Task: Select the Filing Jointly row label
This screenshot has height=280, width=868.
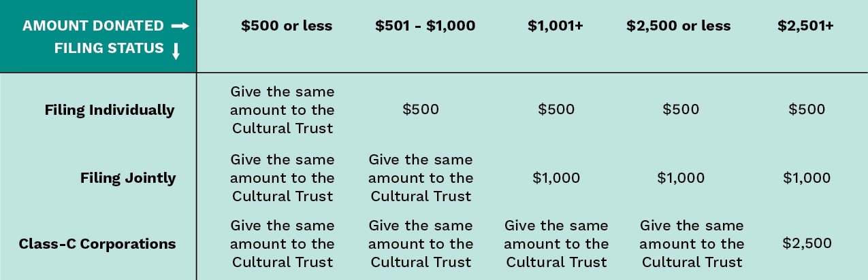Action: (128, 178)
